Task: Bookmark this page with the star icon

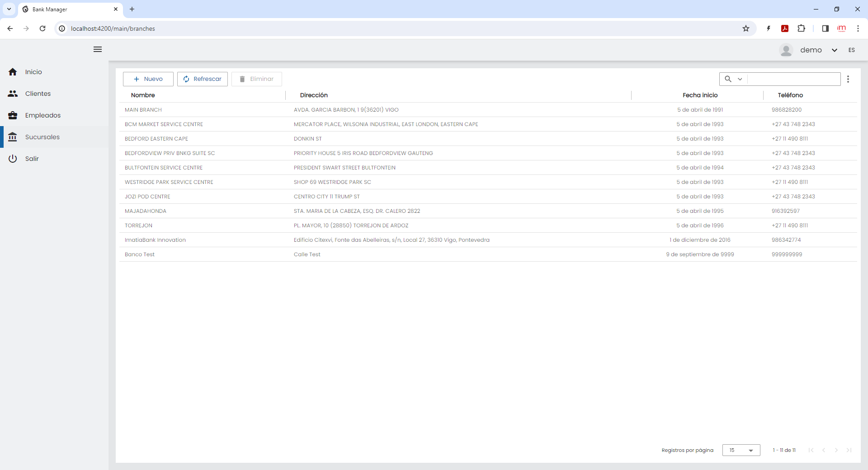Action: (746, 28)
